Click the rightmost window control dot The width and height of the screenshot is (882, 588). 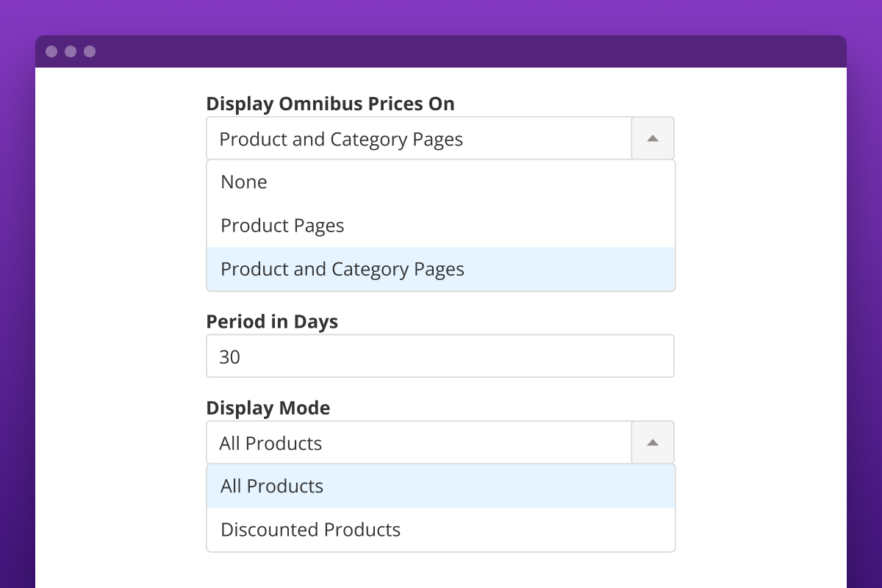pyautogui.click(x=90, y=51)
